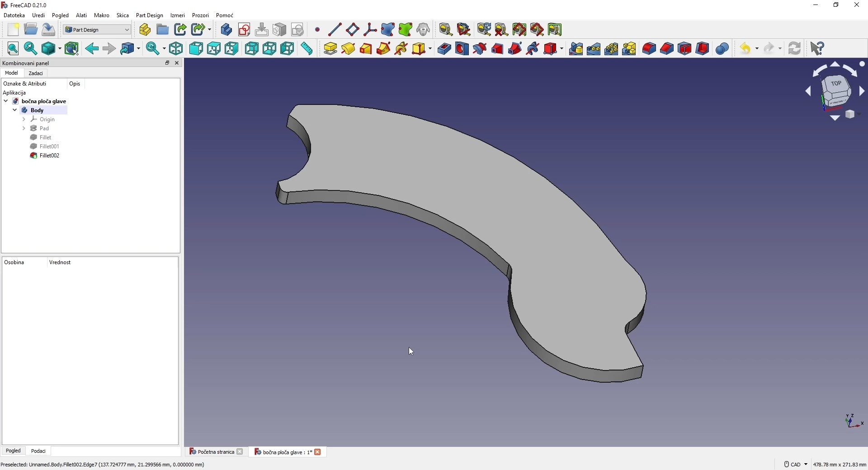868x470 pixels.
Task: Expand the Pad tree item
Action: (24, 129)
